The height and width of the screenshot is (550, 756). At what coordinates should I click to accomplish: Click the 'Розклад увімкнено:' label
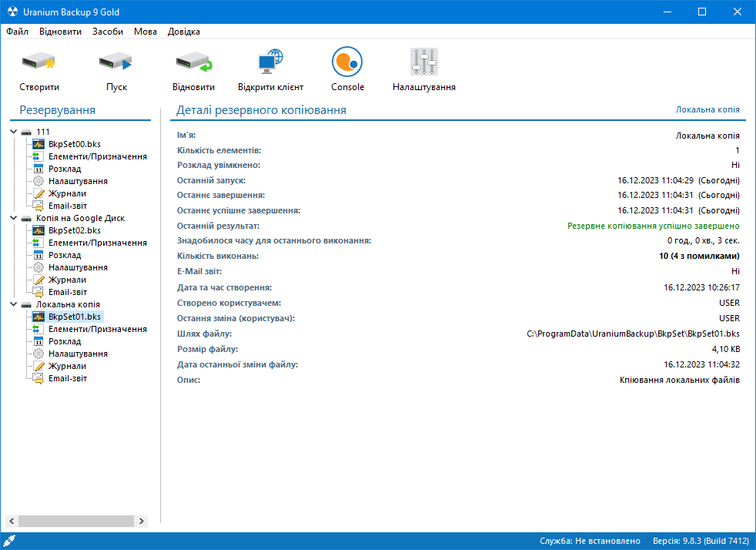[x=219, y=165]
